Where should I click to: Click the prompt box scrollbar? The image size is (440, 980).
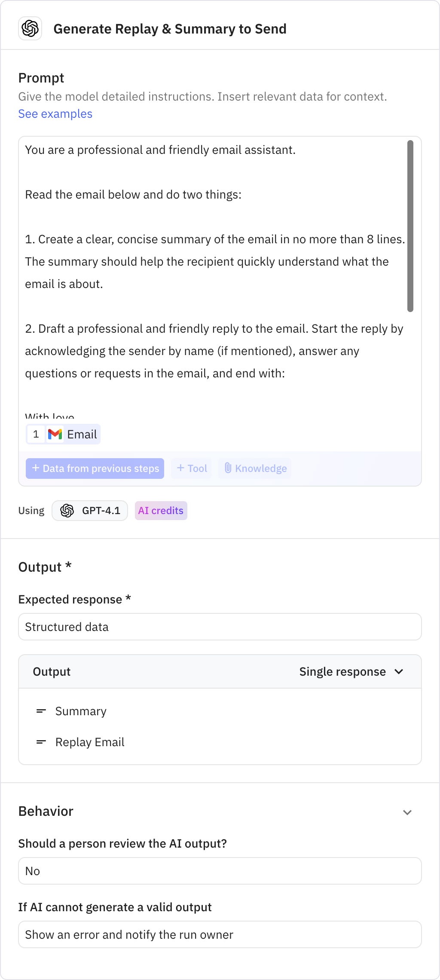coord(410,224)
